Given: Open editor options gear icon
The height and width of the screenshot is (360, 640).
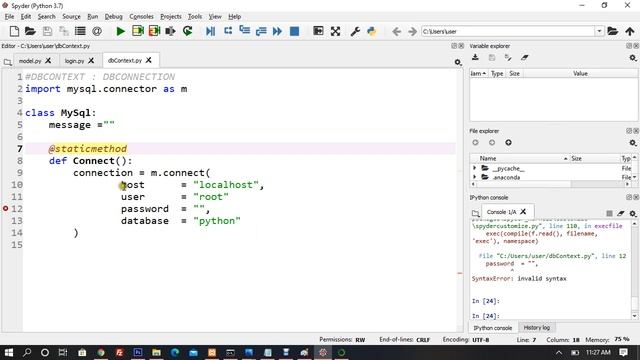Looking at the screenshot, I should click(458, 62).
